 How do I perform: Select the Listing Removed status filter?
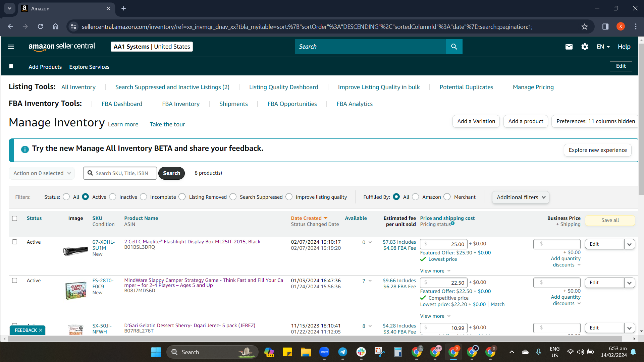tap(182, 197)
